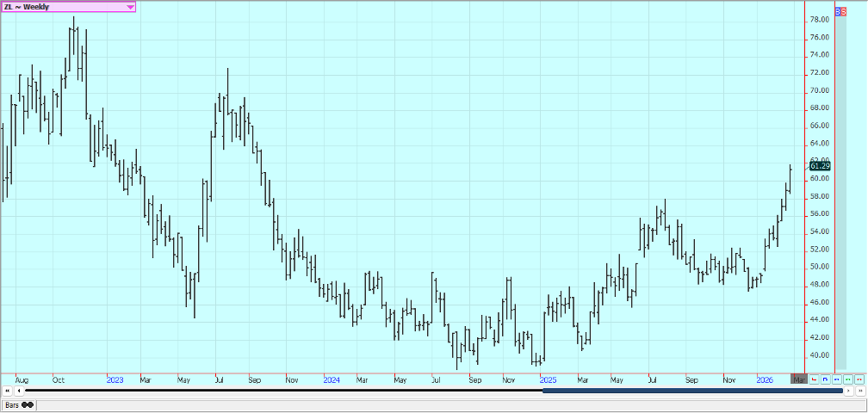Click the 78.00 level on the price axis
The image size is (868, 413).
[819, 20]
